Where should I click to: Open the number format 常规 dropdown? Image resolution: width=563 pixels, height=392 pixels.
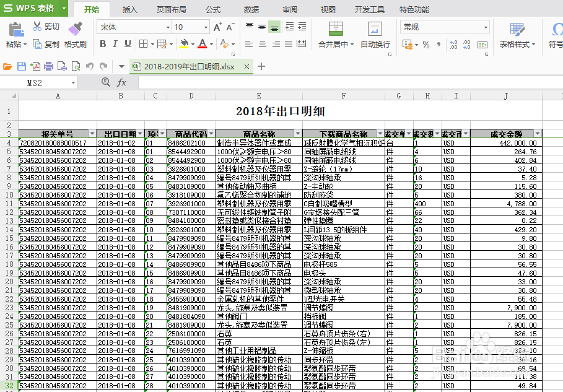coord(486,27)
